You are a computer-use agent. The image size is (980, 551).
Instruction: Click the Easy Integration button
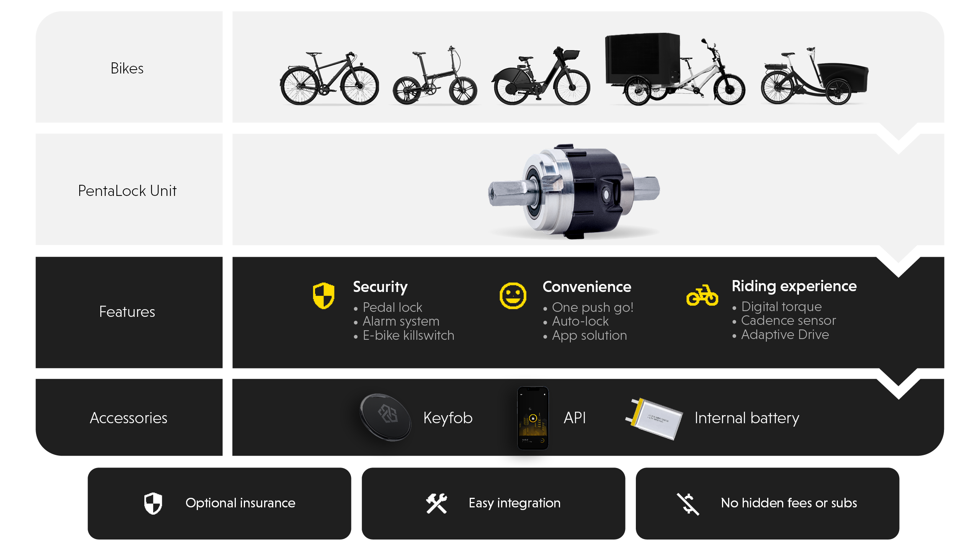490,503
